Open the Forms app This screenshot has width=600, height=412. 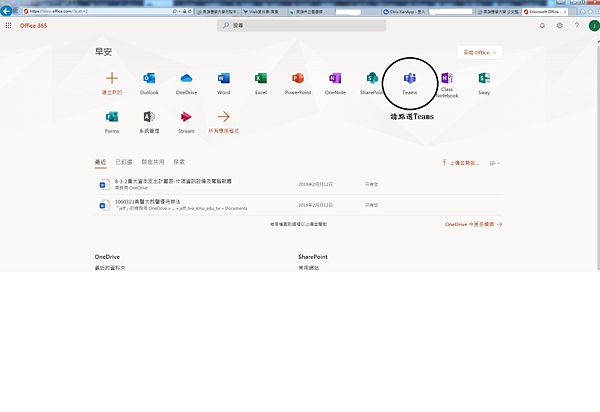point(112,117)
